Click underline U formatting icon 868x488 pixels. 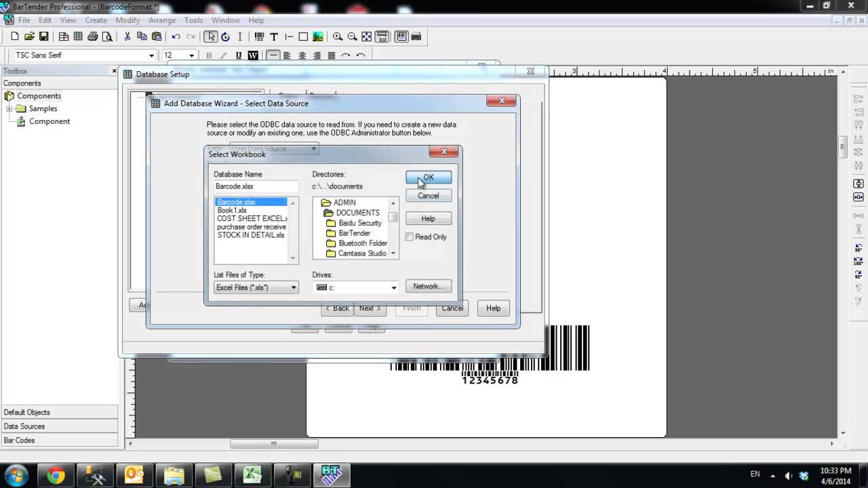point(239,56)
